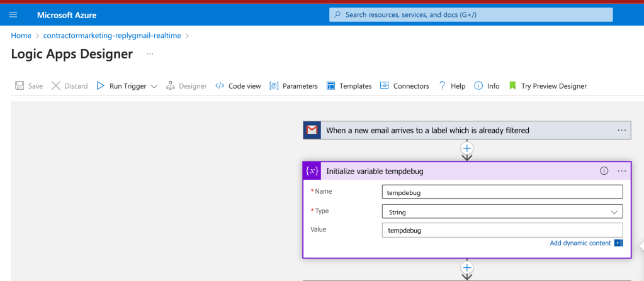Open the ellipsis beside Logic Apps Designer title
This screenshot has height=281, width=644.
pyautogui.click(x=150, y=53)
